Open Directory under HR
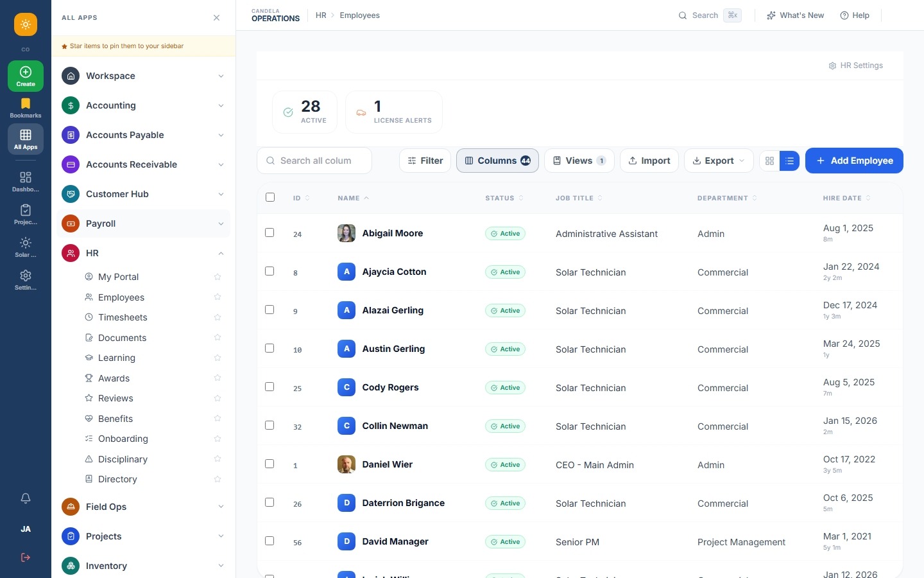The width and height of the screenshot is (924, 578). tap(117, 479)
